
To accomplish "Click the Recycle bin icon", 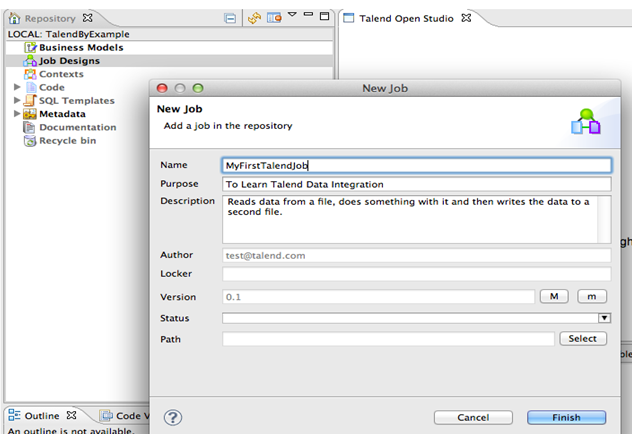I will coord(30,141).
